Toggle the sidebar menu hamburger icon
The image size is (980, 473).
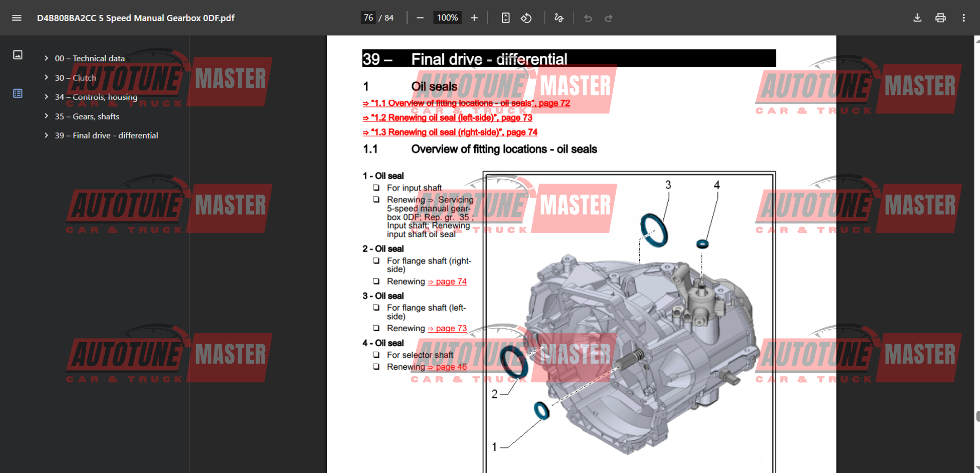(x=16, y=18)
